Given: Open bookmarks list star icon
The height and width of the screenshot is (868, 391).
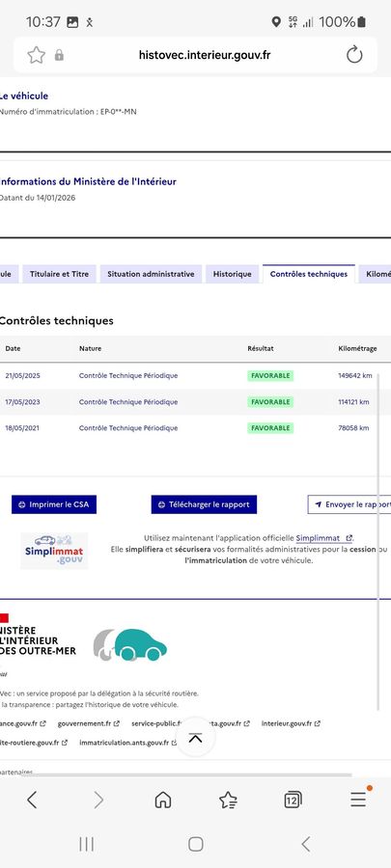Looking at the screenshot, I should coord(228,800).
